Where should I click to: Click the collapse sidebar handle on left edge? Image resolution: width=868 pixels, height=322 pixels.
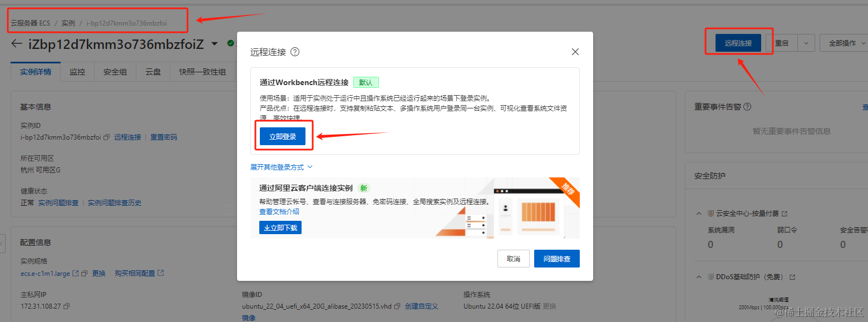2,243
